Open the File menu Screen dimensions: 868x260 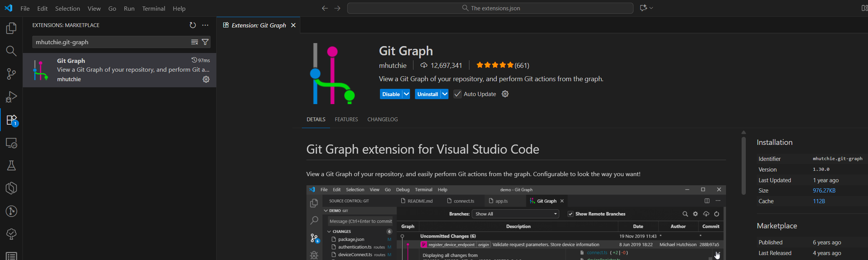pos(25,8)
